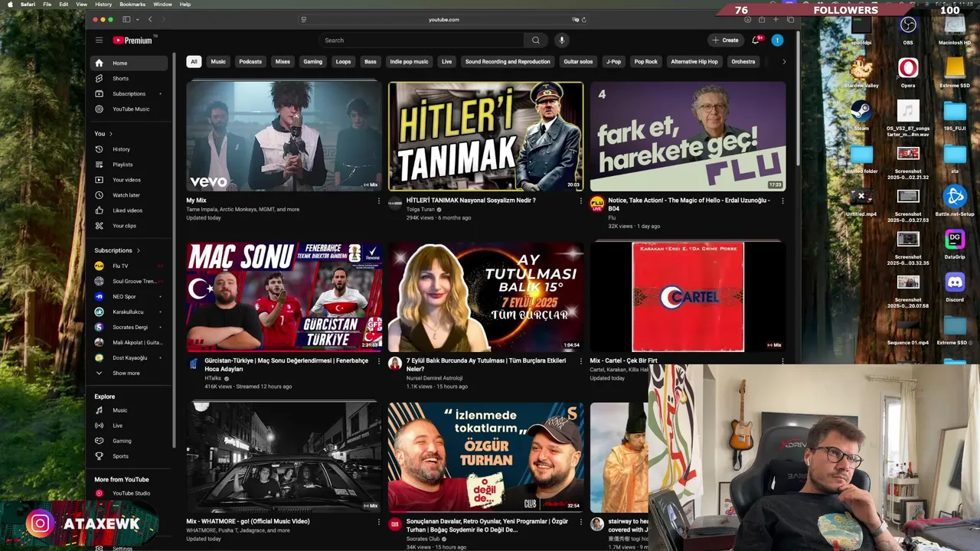
Task: Click the YouTube Premium logo
Action: [x=133, y=40]
